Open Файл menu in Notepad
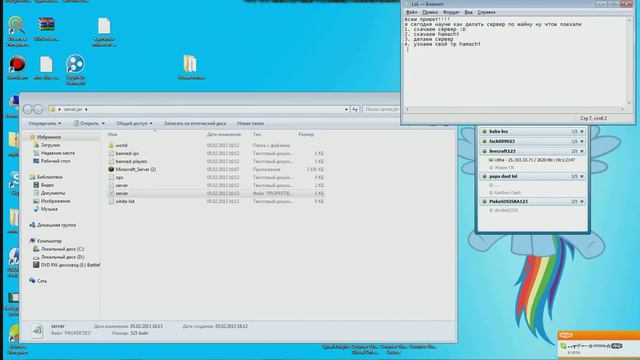The image size is (640, 360). pos(411,12)
